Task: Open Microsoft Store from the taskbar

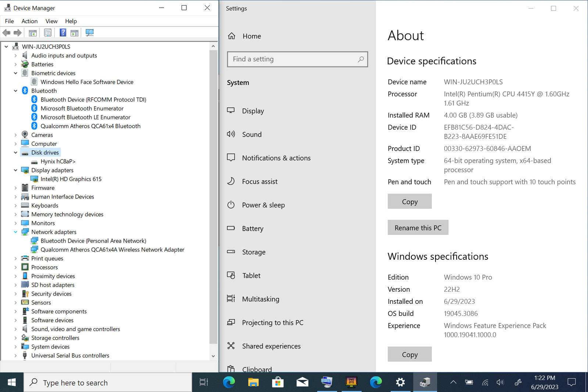Action: coord(278,382)
